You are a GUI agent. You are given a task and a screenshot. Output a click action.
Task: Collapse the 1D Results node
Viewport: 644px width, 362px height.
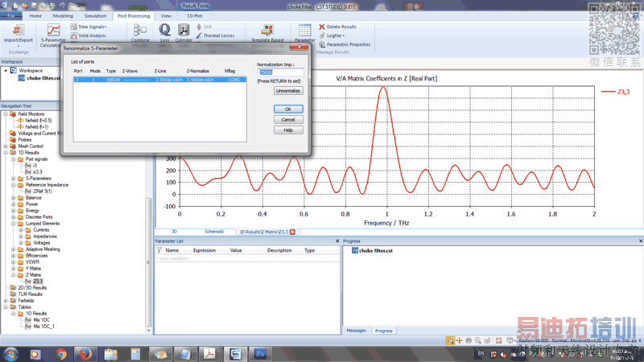(x=6, y=153)
